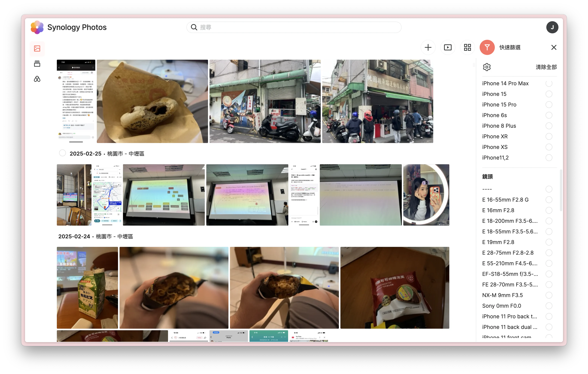Open the girl selfie mirror photo
This screenshot has width=588, height=374.
tap(426, 195)
